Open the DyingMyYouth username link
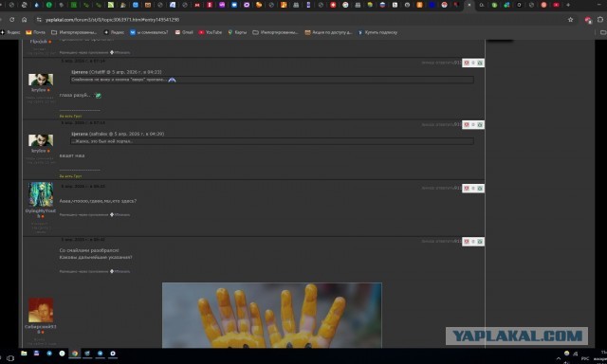The height and width of the screenshot is (364, 607). (x=41, y=213)
